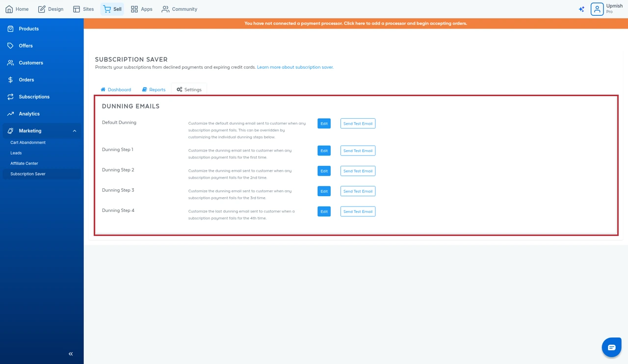Viewport: 628px width, 364px height.
Task: Send test email for Default Dunning
Action: coord(358,124)
